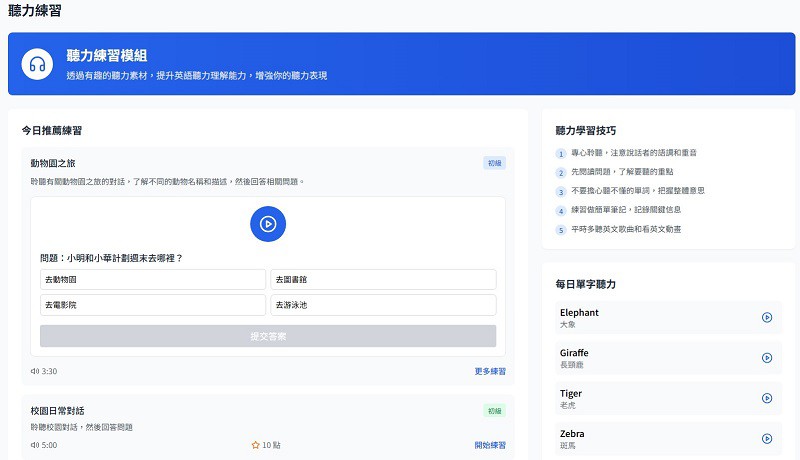Play the Elephant word pronunciation

click(766, 318)
